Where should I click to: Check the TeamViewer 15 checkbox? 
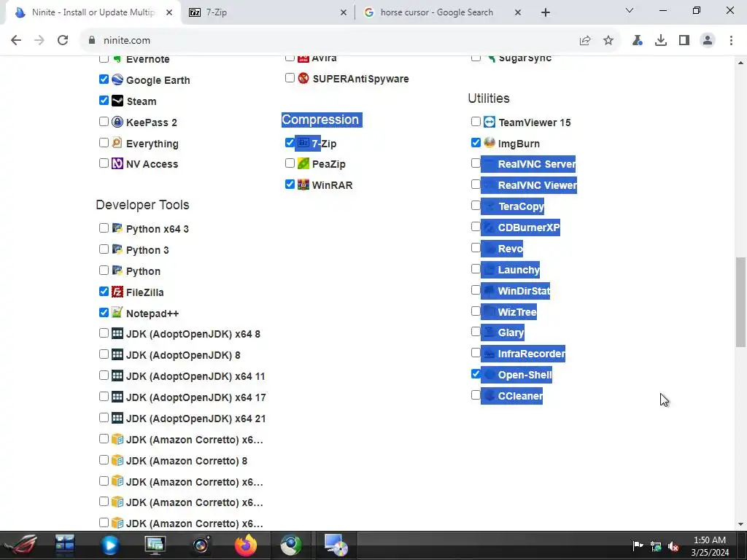coord(476,122)
